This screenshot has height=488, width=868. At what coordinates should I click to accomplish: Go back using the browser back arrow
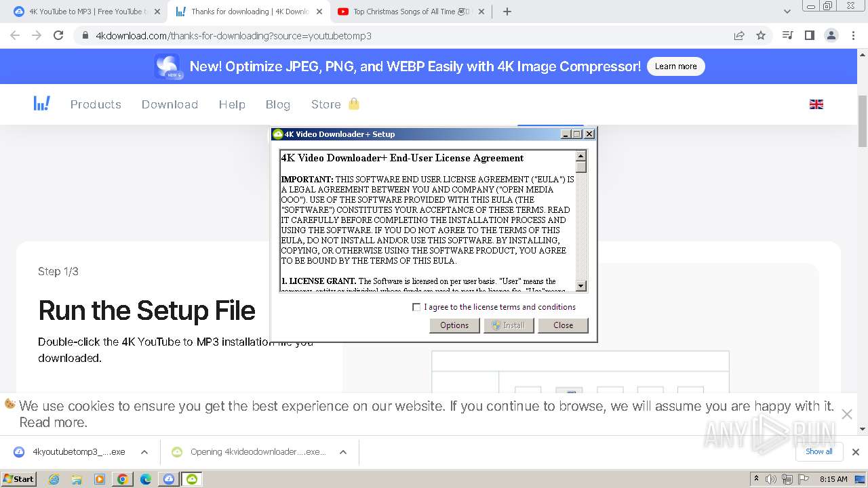pos(15,35)
